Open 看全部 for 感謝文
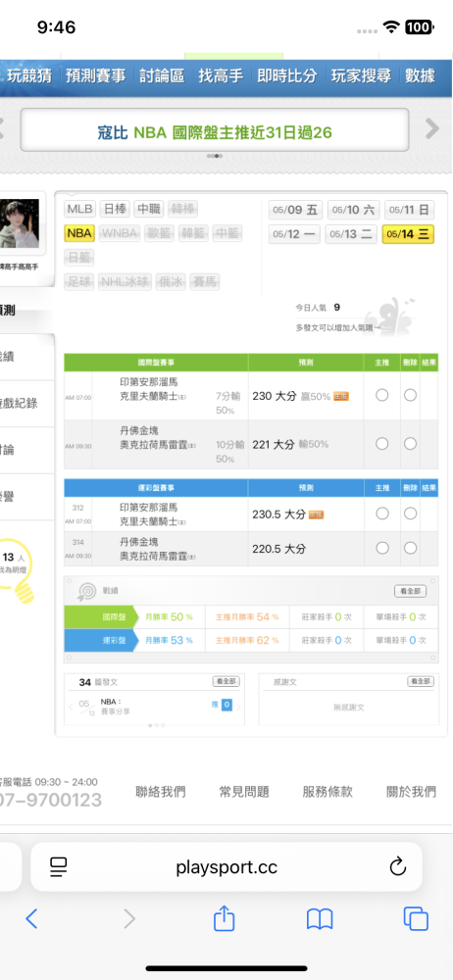The height and width of the screenshot is (980, 453). coord(421,681)
